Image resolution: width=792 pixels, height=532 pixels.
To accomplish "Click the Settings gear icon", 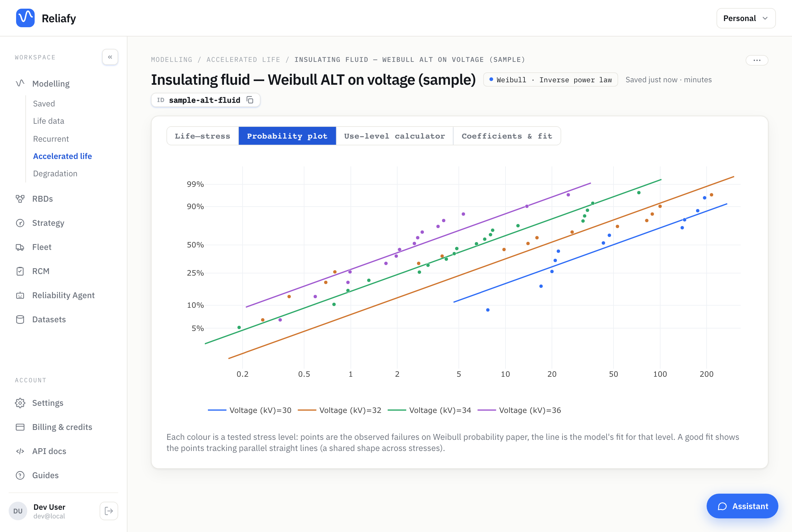I will (20, 403).
